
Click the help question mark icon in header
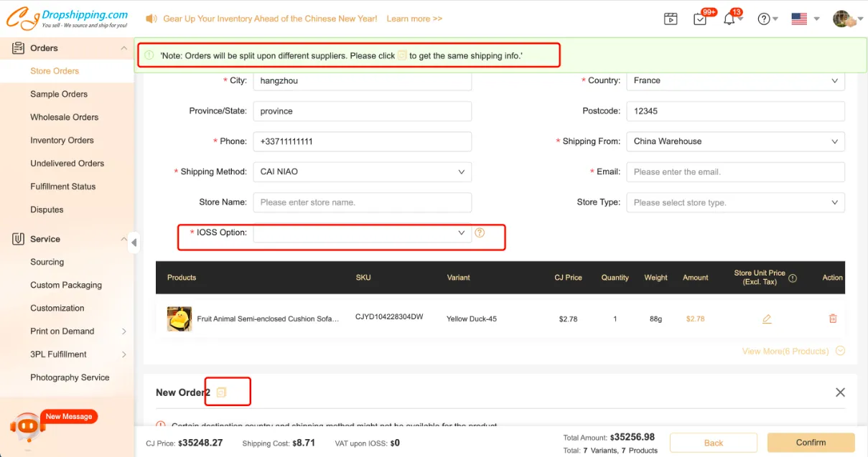click(x=764, y=19)
